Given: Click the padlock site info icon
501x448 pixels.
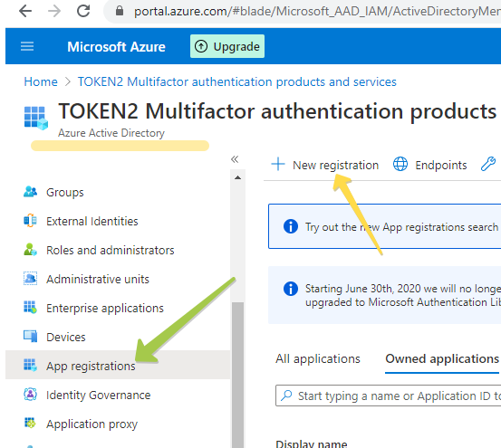Looking at the screenshot, I should click(120, 11).
